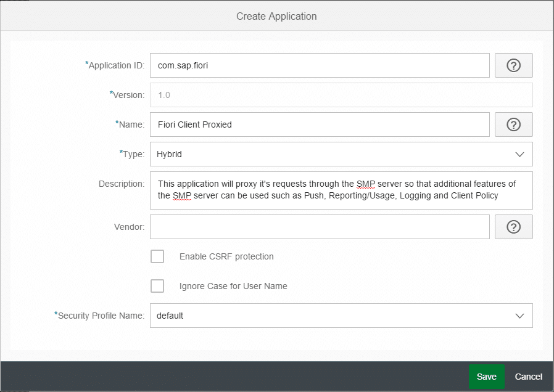
Task: Show help for the Vendor field
Action: [x=513, y=227]
